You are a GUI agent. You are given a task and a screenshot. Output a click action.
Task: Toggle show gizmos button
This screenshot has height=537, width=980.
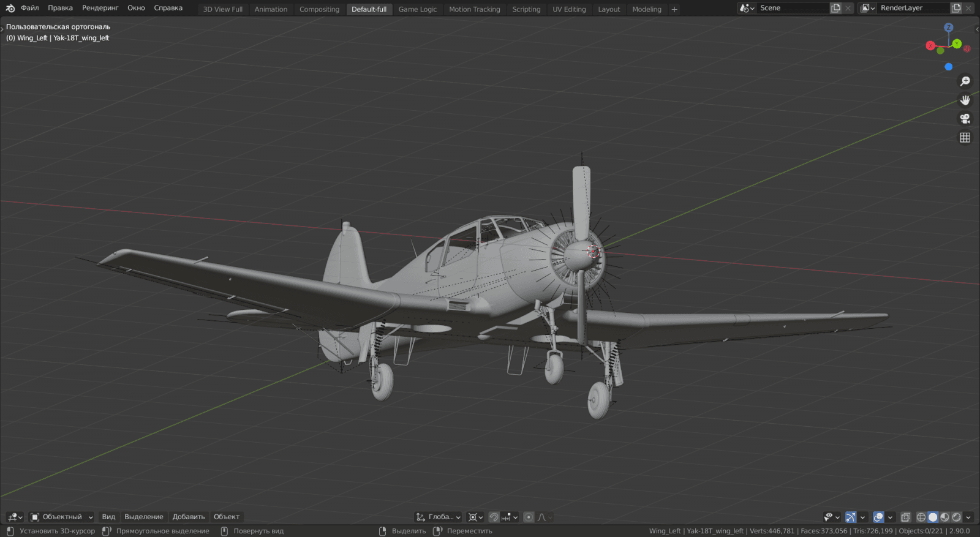point(851,517)
